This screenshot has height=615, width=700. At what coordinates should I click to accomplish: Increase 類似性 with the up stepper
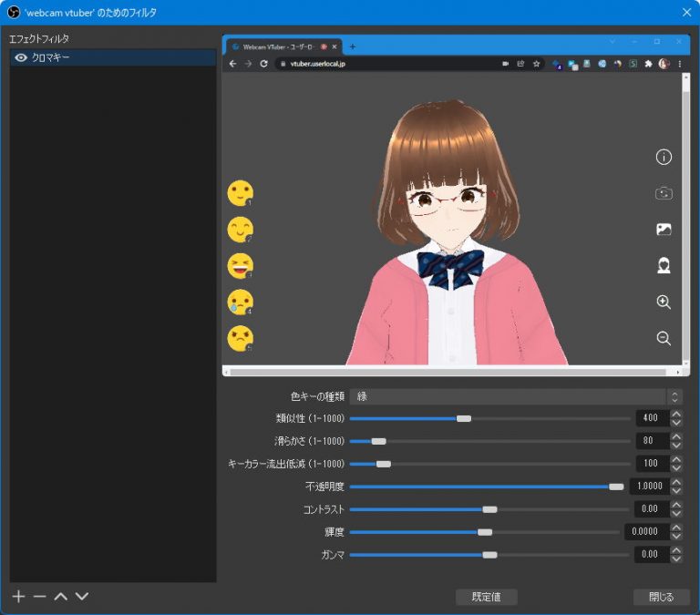click(x=676, y=415)
